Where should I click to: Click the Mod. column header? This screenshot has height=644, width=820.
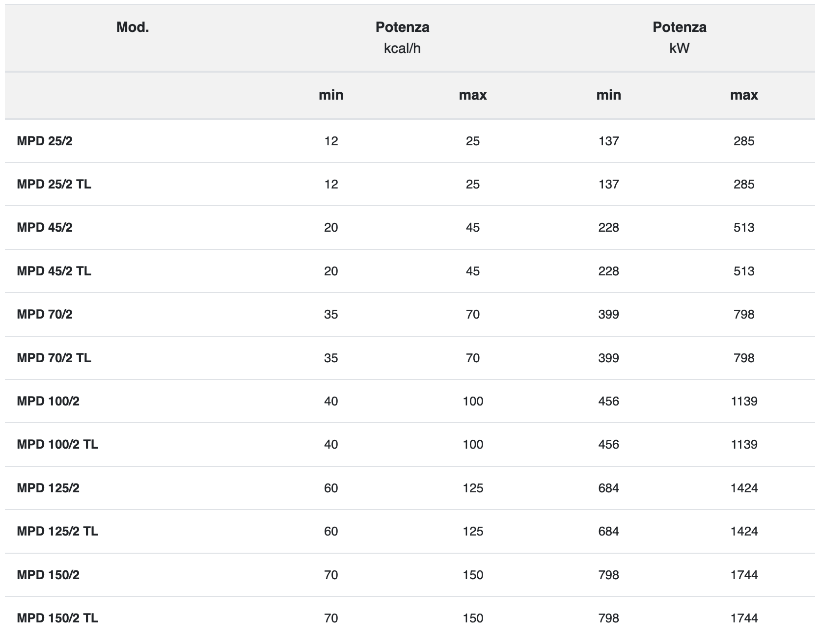coord(133,27)
